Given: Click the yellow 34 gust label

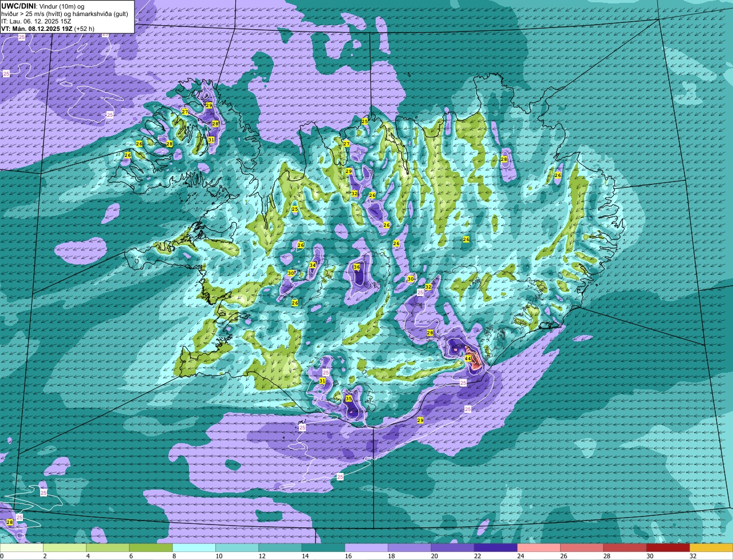Looking at the screenshot, I should (x=313, y=265).
